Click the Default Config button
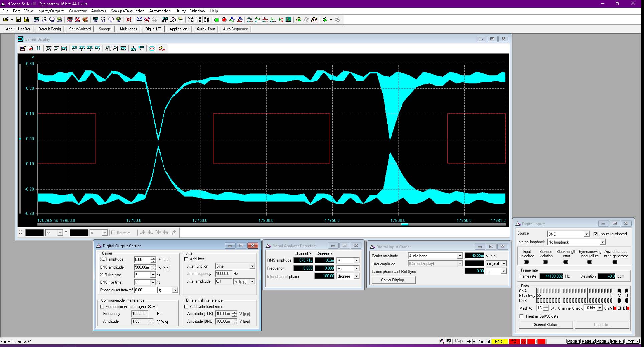Screen dimensions: 644x347 click(x=50, y=29)
